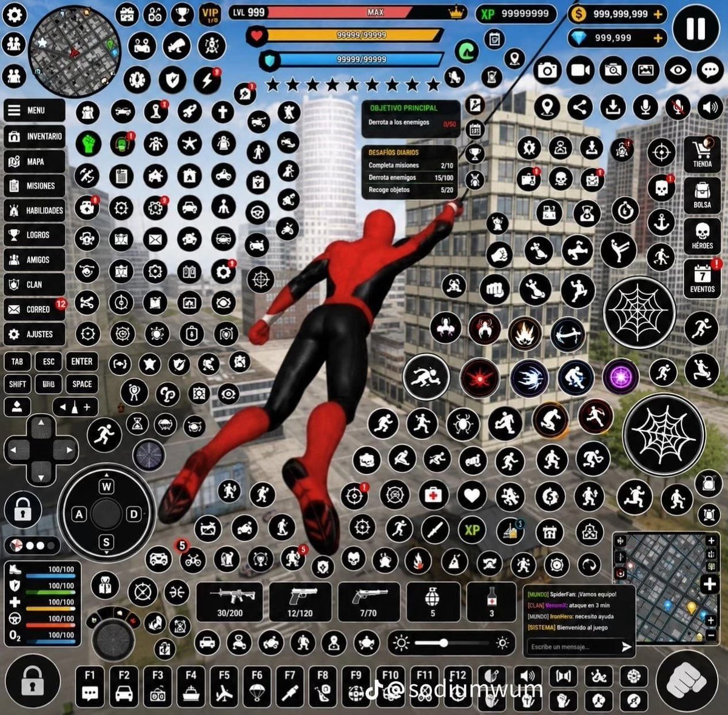Click the D movement key
Image resolution: width=728 pixels, height=715 pixels.
(133, 514)
